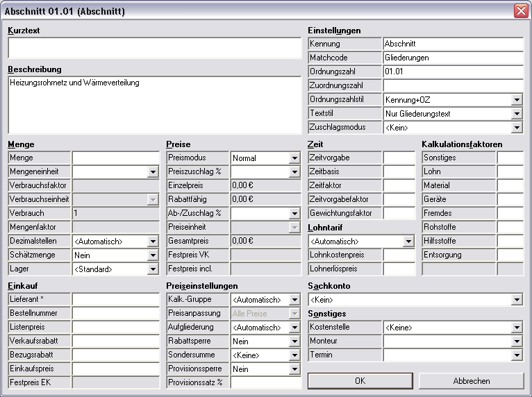
Task: Click the Zeitvorgabe input field
Action: pos(399,158)
